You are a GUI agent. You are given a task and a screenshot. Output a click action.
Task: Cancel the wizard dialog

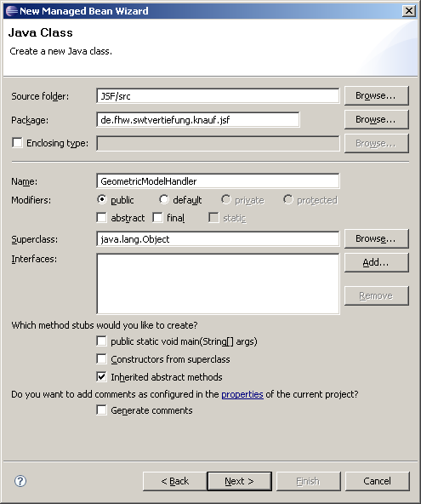click(x=378, y=481)
